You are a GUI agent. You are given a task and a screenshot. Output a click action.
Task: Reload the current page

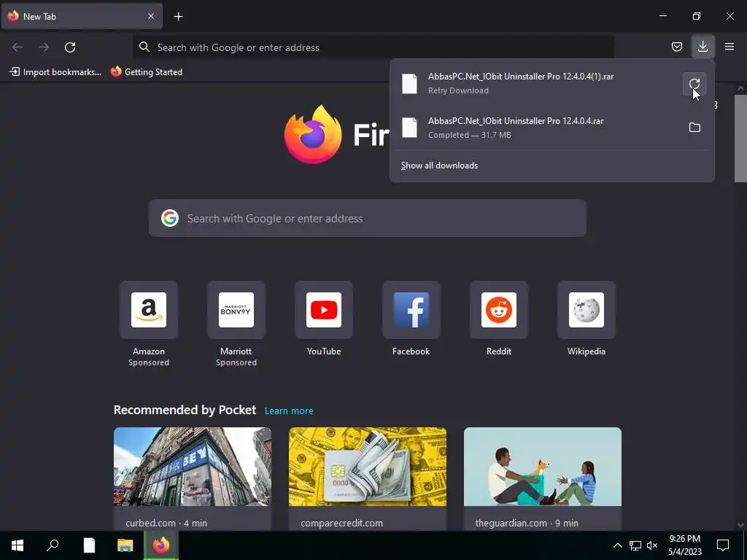point(70,47)
